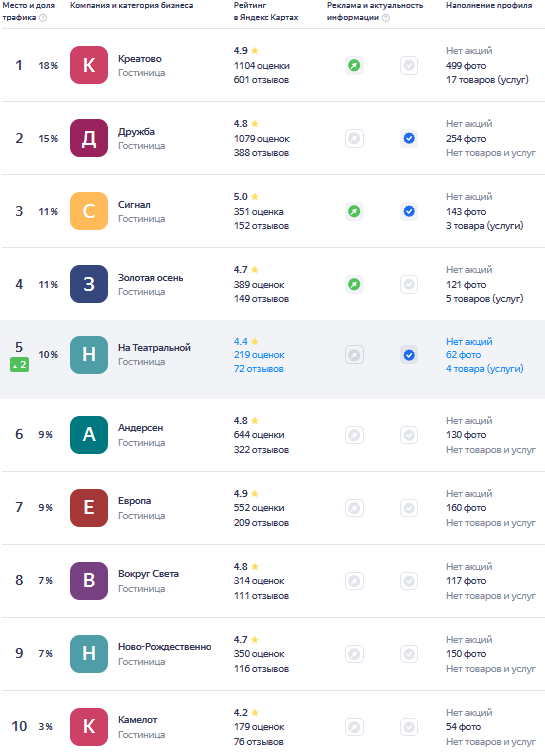Click the blue 4.4 rating link

coord(240,341)
